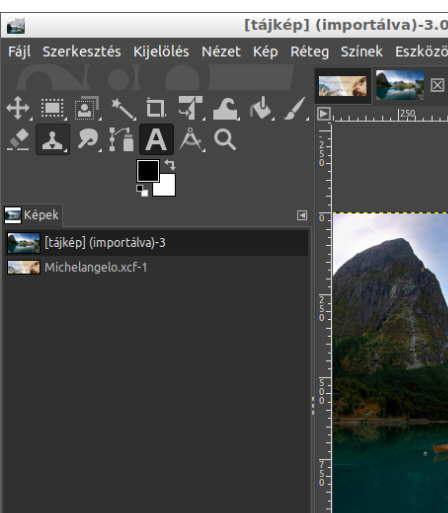Click the black foreground color swatch
The width and height of the screenshot is (448, 513).
148,171
